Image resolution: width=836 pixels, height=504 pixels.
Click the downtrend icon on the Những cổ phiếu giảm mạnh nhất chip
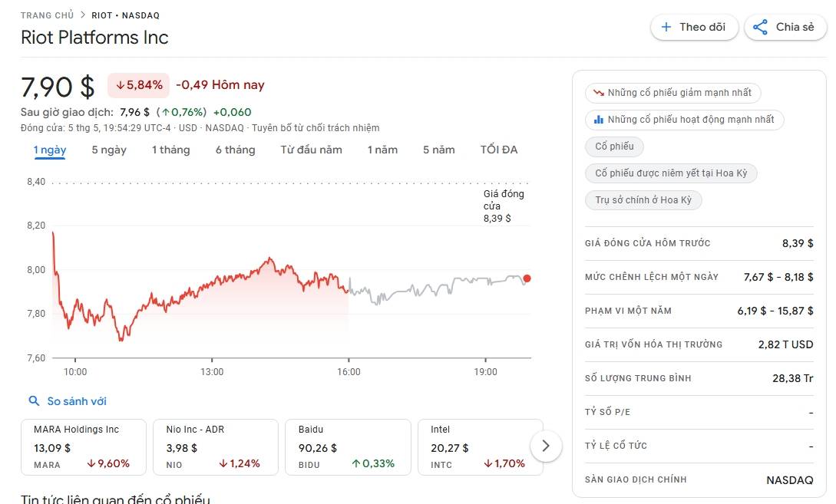599,93
